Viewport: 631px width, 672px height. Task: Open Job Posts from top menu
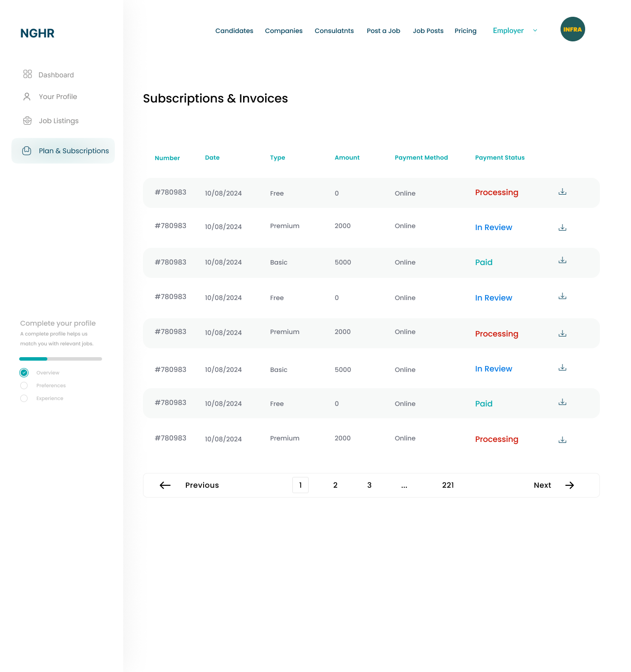[x=428, y=31]
